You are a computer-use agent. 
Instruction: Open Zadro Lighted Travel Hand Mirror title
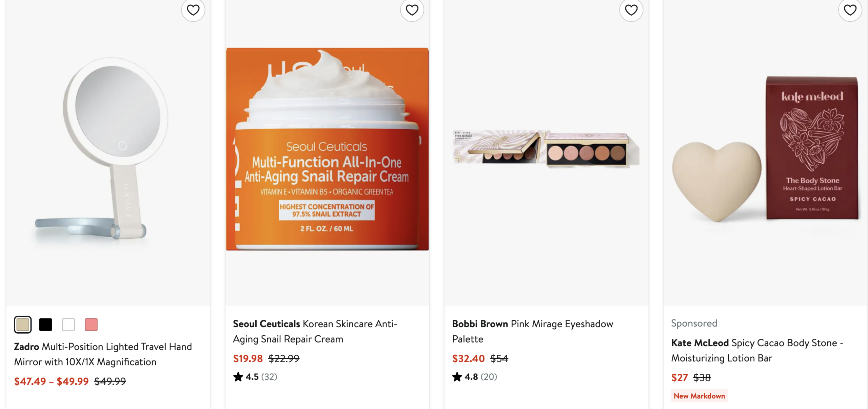(103, 354)
